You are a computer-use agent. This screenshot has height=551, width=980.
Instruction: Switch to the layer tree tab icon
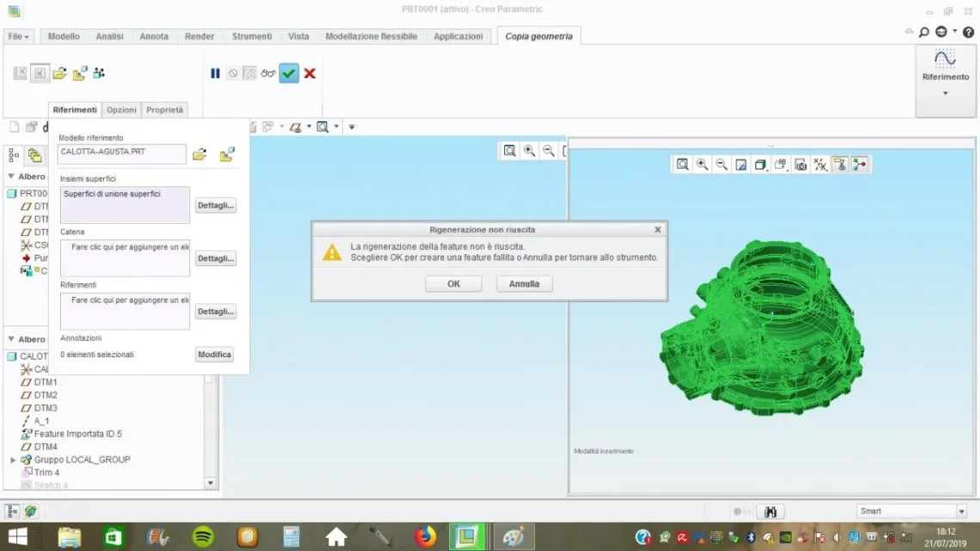(x=35, y=155)
